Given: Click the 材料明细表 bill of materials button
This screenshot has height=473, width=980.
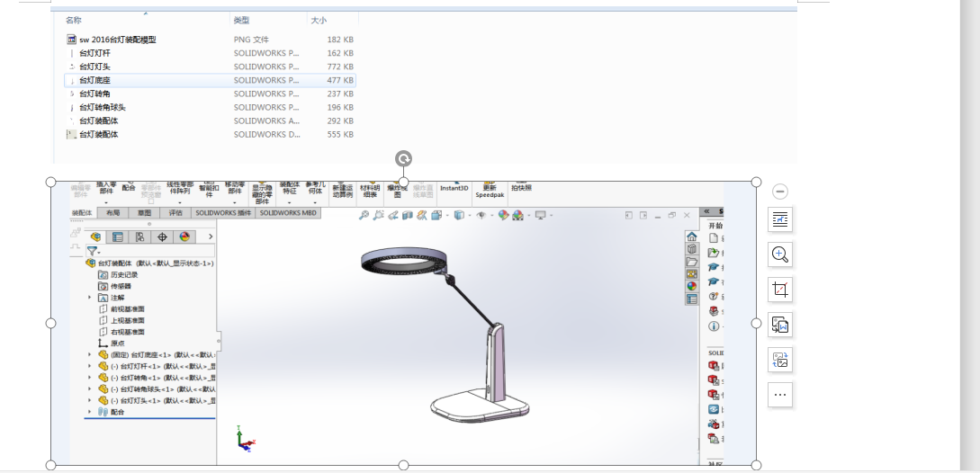Looking at the screenshot, I should (370, 191).
